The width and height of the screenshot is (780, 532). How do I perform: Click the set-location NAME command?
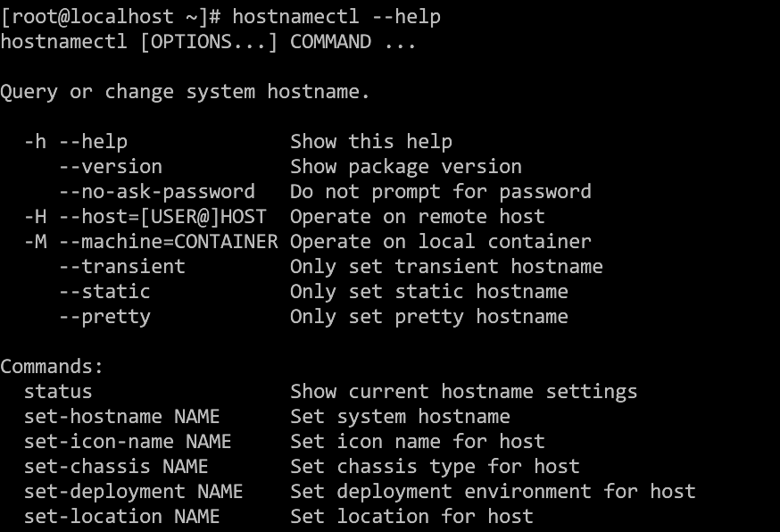[x=122, y=517]
